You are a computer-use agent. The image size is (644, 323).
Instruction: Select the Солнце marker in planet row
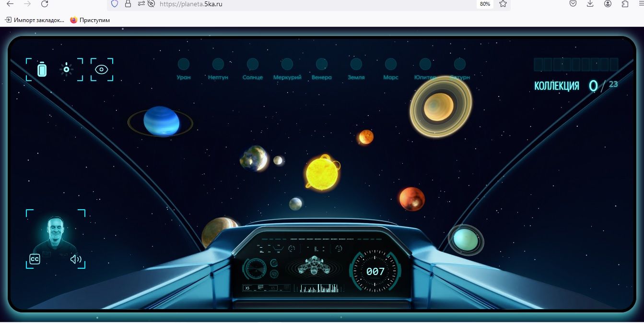click(253, 64)
